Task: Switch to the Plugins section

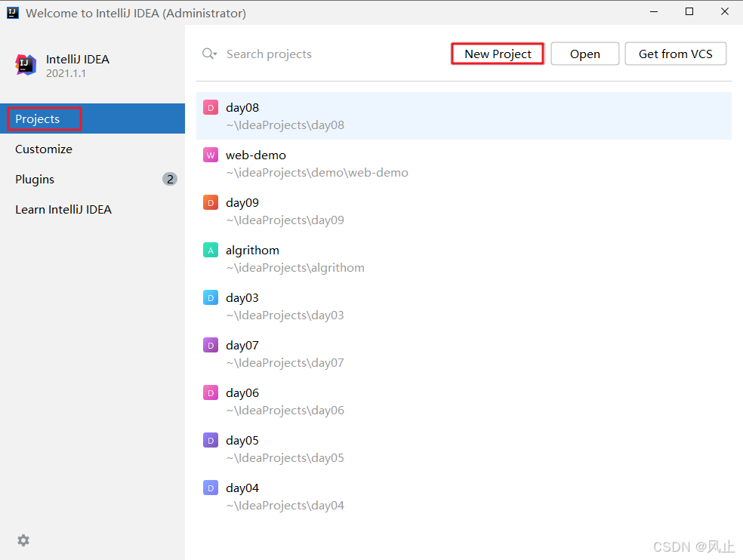Action: [35, 180]
